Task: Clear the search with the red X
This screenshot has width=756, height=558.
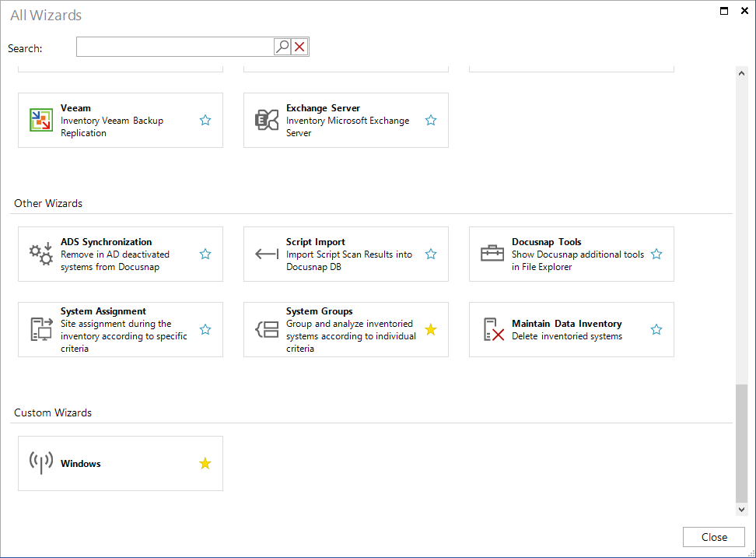Action: [299, 46]
